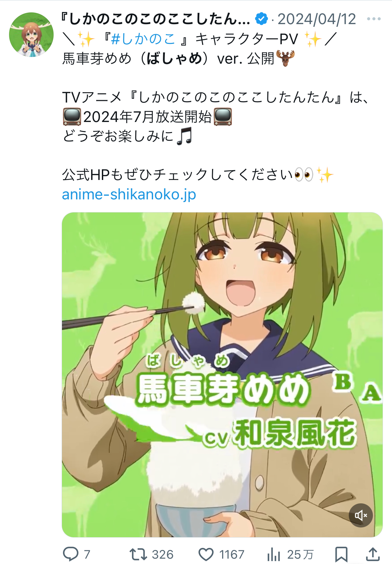Click the like count 1167
Image resolution: width=392 pixels, height=564 pixels.
tap(232, 554)
